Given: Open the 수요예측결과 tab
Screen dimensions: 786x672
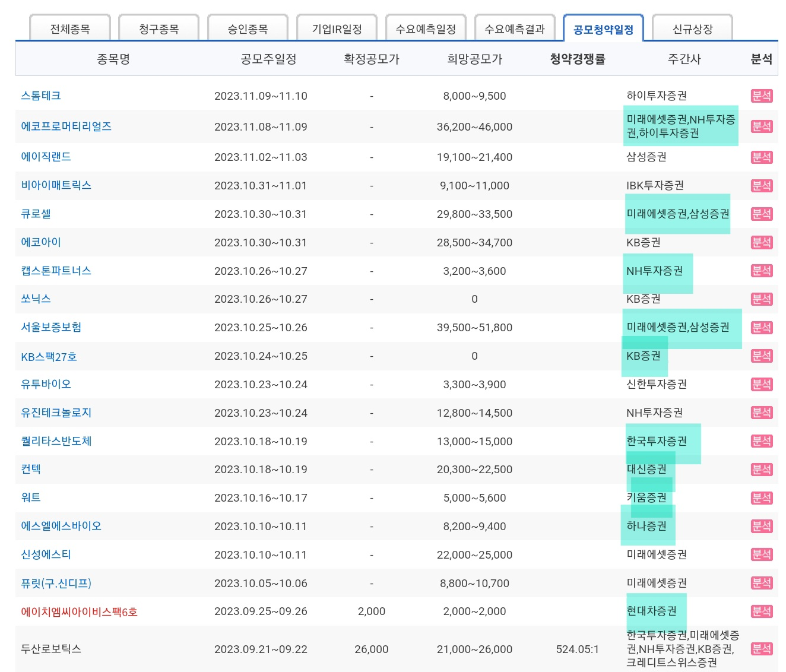Looking at the screenshot, I should coord(515,28).
